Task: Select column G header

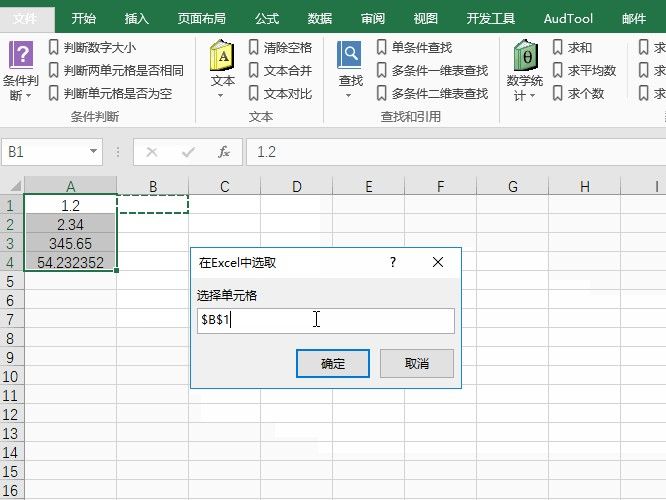Action: pos(513,186)
